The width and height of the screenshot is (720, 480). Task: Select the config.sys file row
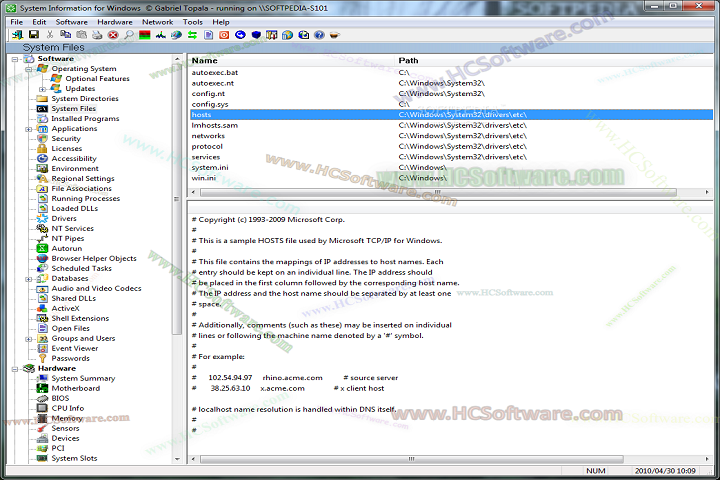click(x=451, y=104)
